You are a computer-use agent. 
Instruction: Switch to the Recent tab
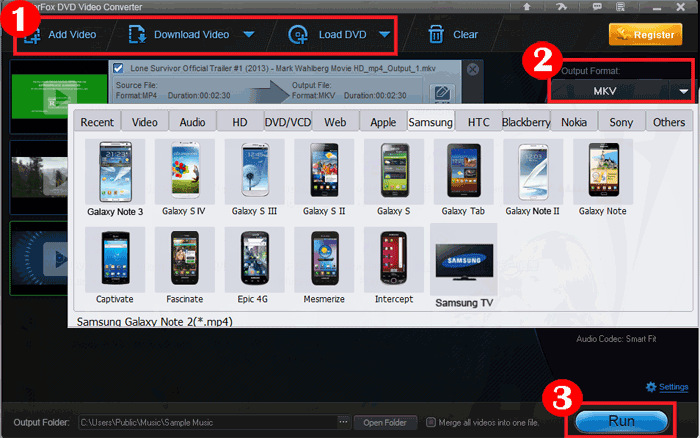click(97, 122)
